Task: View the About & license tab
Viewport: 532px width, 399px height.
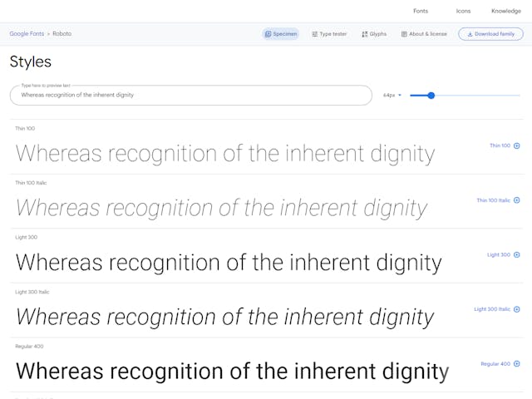Action: pos(424,34)
